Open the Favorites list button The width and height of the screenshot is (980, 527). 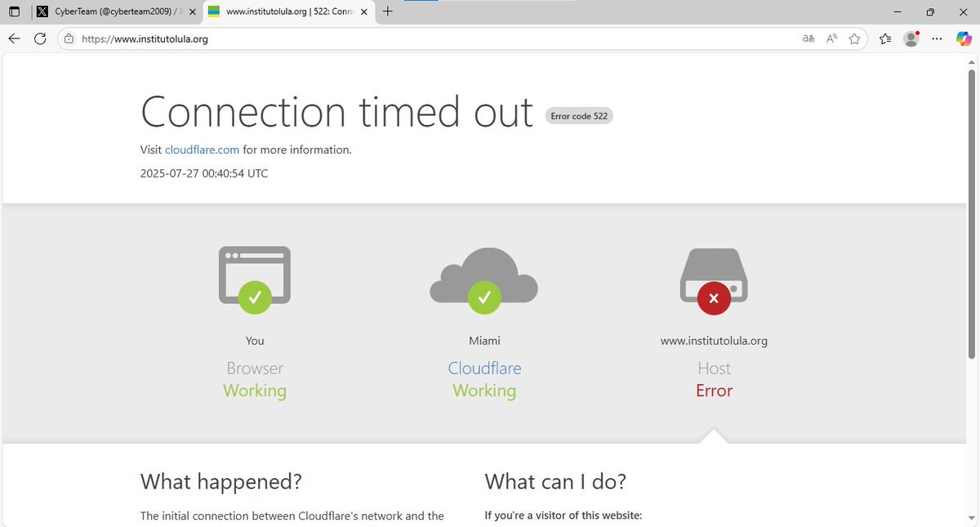(x=885, y=38)
